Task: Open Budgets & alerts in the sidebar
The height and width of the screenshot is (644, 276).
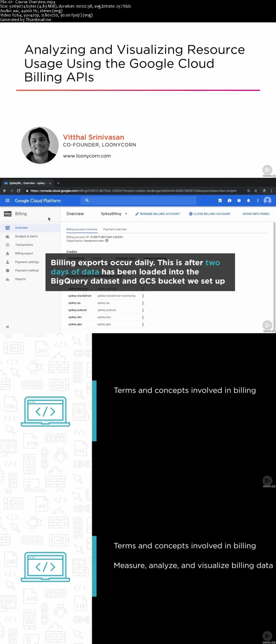Action: [30, 236]
